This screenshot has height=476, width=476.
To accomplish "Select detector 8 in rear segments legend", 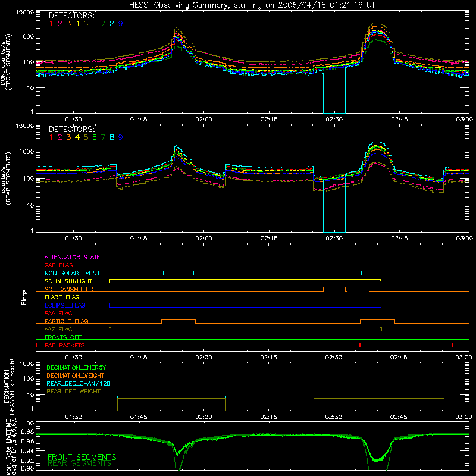I will pos(112,137).
